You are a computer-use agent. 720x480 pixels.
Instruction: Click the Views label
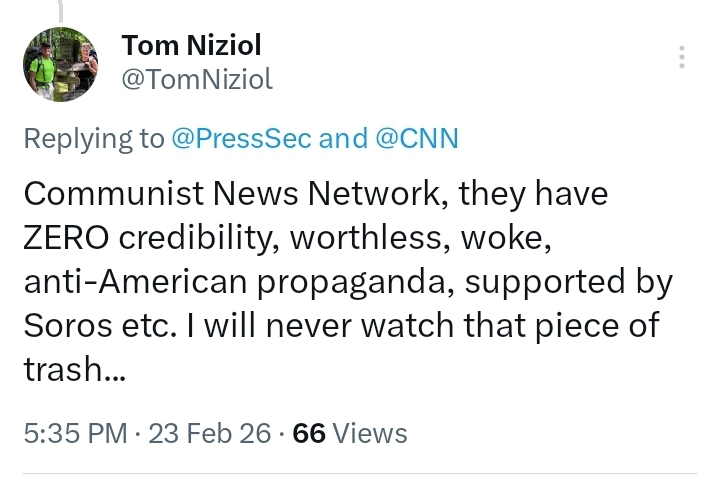pyautogui.click(x=370, y=433)
